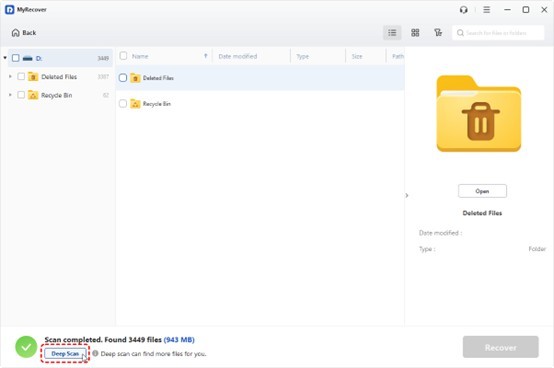Minimize the MyRecover window
This screenshot has height=368, width=554.
click(507, 10)
